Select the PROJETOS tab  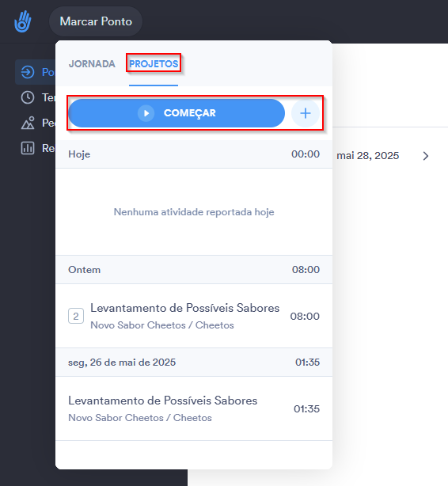(x=154, y=64)
